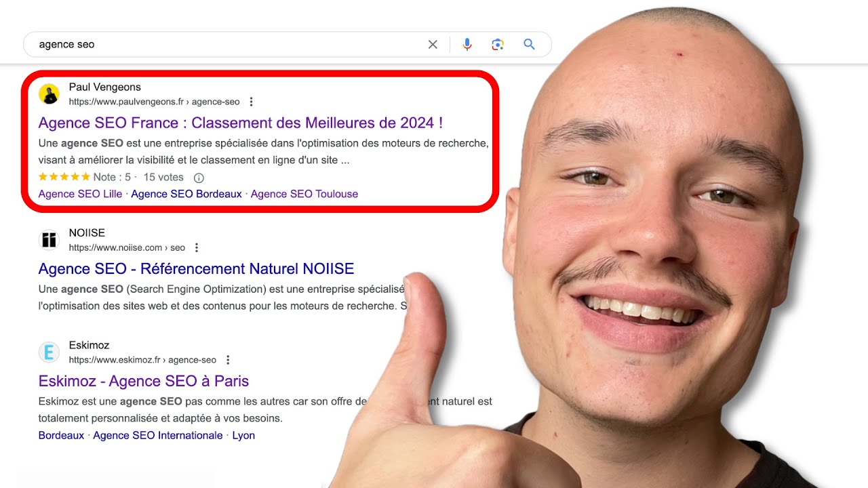Follow the 'Bordeaux' sitelink under Eskimoz
The height and width of the screenshot is (488, 868).
click(62, 435)
